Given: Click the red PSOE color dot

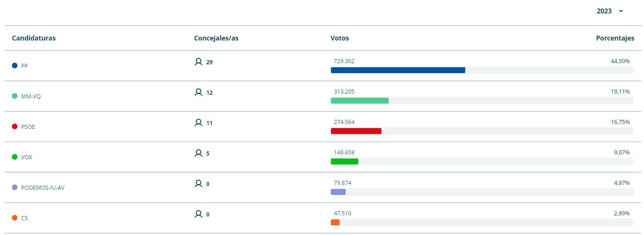Looking at the screenshot, I should click(x=15, y=127).
